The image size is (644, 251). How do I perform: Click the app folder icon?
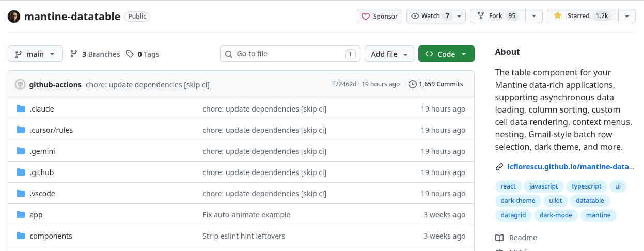coord(21,215)
